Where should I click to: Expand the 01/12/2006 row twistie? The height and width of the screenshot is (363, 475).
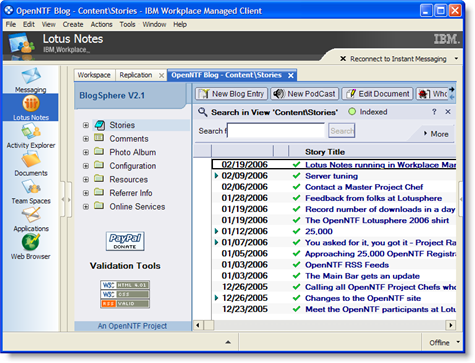tap(216, 231)
